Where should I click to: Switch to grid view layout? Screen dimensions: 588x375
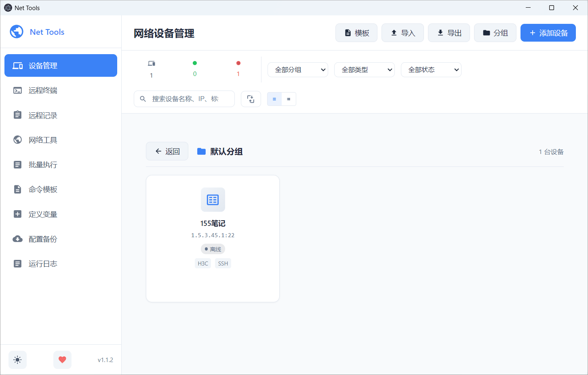(274, 99)
